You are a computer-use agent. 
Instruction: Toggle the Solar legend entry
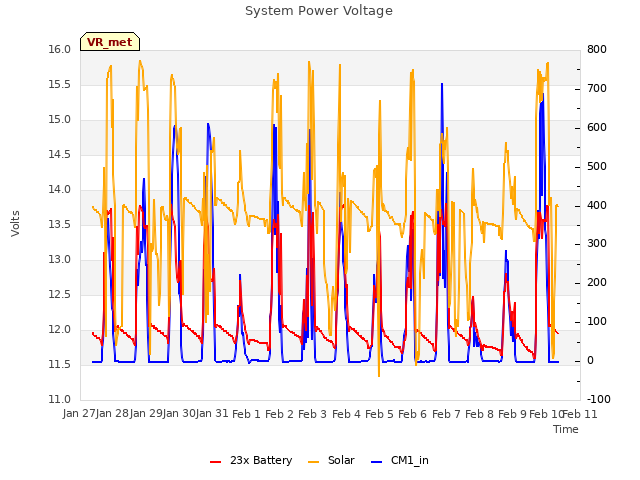(x=331, y=460)
